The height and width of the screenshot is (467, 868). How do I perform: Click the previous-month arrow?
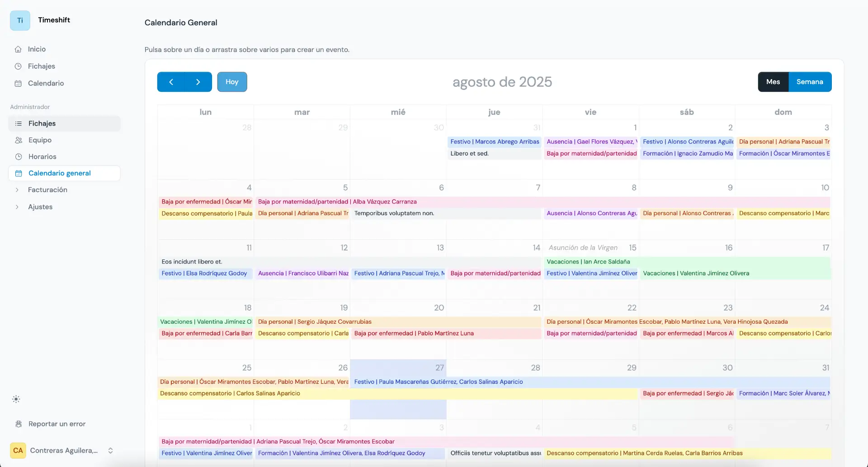click(171, 82)
